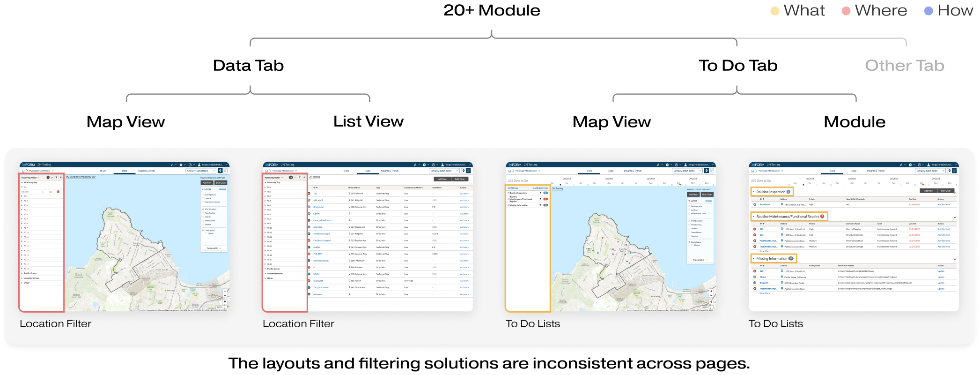
Task: Check the Storm Drains layer on the leftmost map
Action: (x=203, y=220)
